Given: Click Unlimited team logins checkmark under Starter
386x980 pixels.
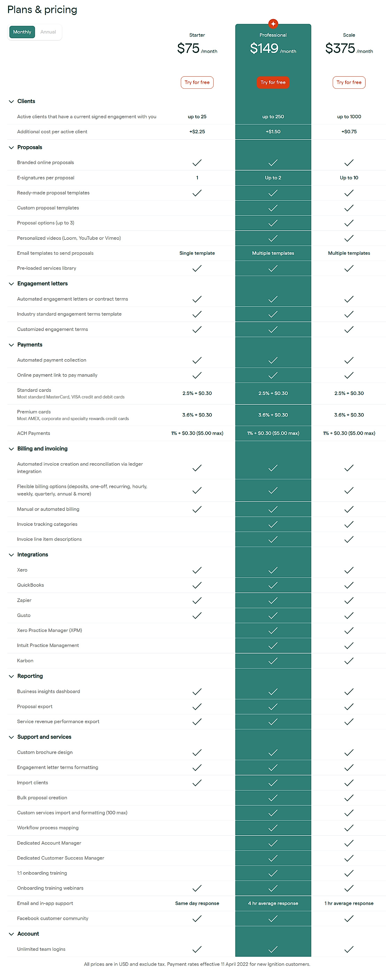Looking at the screenshot, I should (197, 950).
